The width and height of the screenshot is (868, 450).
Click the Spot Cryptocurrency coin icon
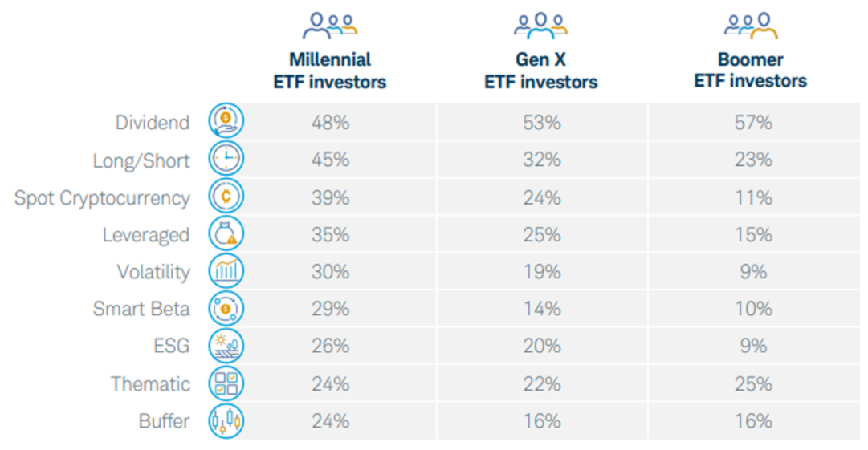[x=226, y=196]
